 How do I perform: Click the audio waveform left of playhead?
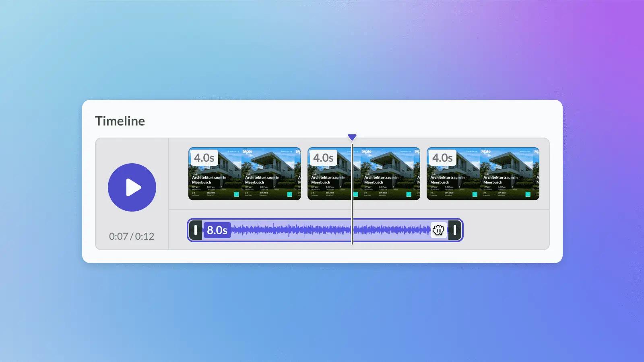pyautogui.click(x=291, y=230)
